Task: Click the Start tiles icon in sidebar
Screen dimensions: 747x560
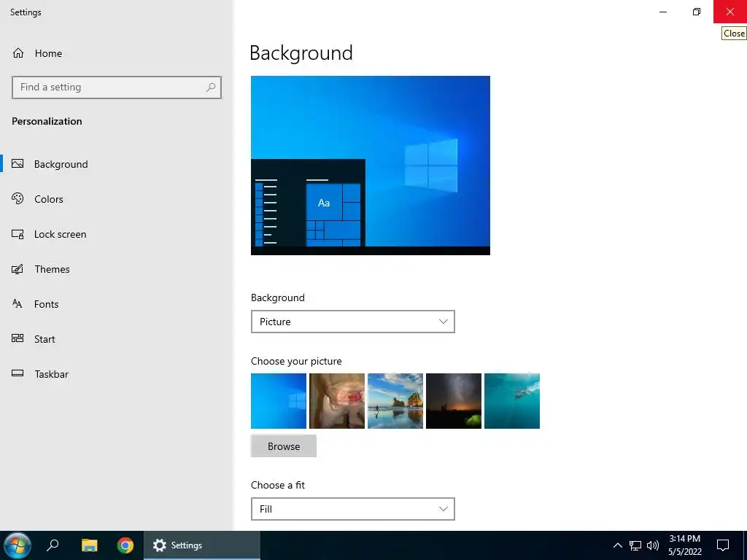Action: click(x=18, y=338)
